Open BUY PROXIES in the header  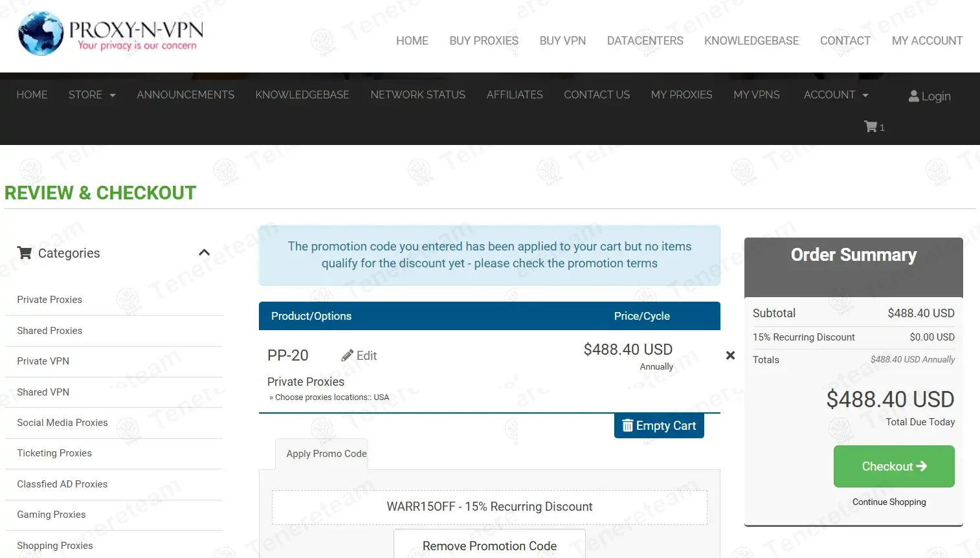[484, 41]
